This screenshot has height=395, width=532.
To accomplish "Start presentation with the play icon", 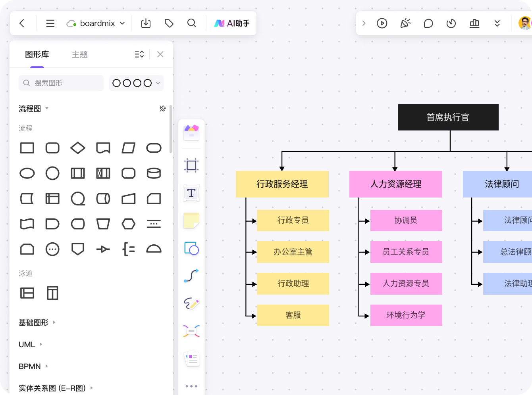I will [382, 23].
